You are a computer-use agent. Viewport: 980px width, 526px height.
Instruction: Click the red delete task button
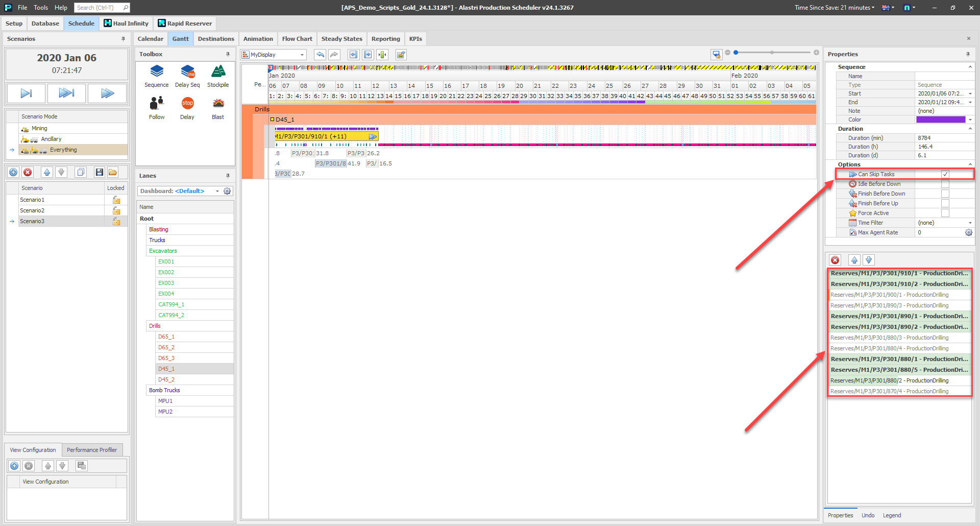(835, 260)
